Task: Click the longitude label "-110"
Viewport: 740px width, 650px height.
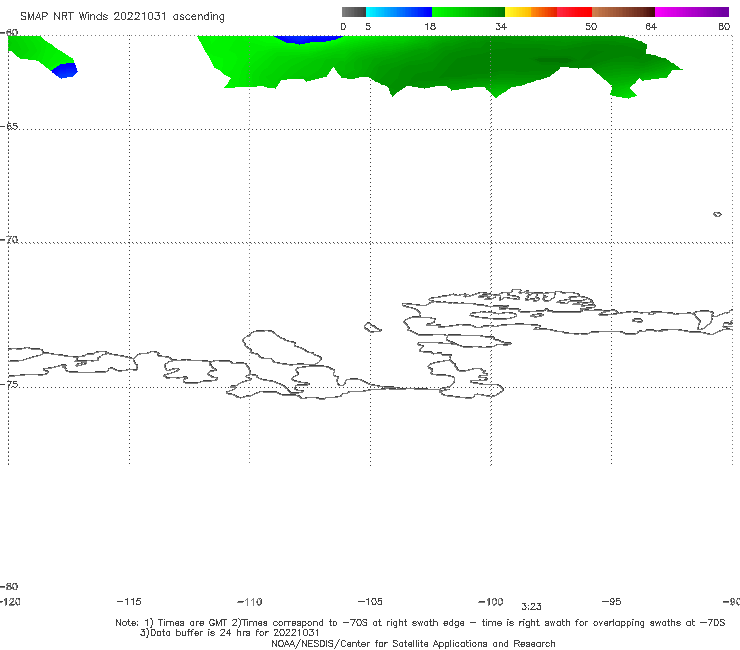Action: click(250, 602)
